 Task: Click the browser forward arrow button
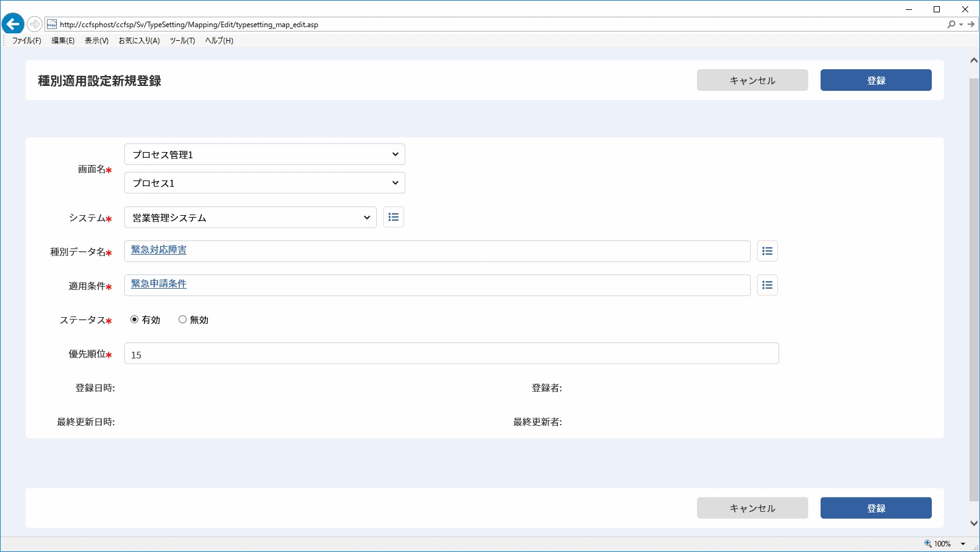tap(35, 24)
